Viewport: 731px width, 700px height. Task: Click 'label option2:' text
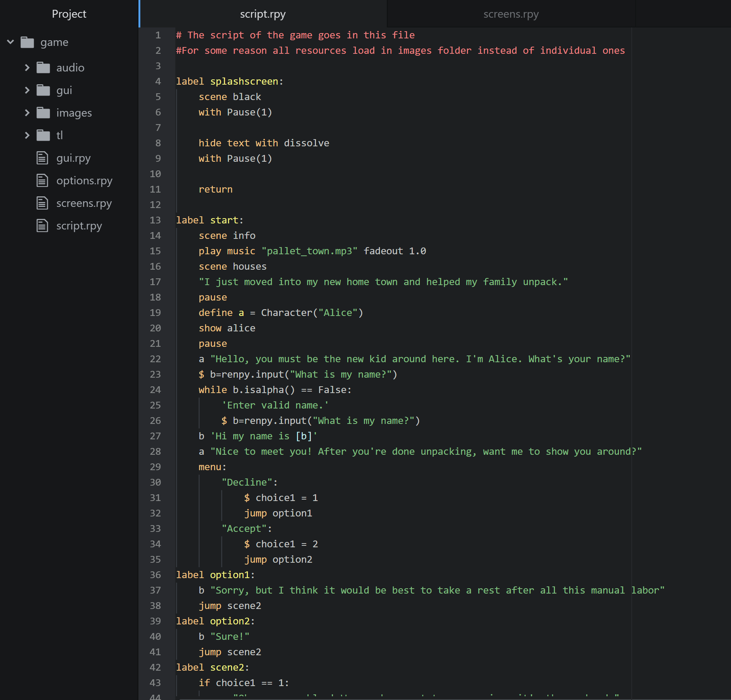[215, 621]
